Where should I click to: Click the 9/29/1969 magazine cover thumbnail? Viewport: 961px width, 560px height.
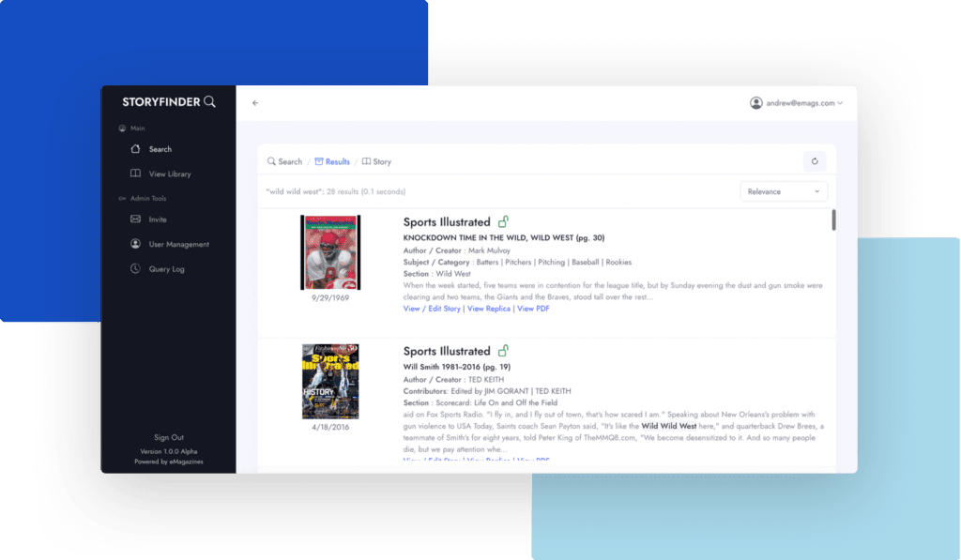click(330, 252)
